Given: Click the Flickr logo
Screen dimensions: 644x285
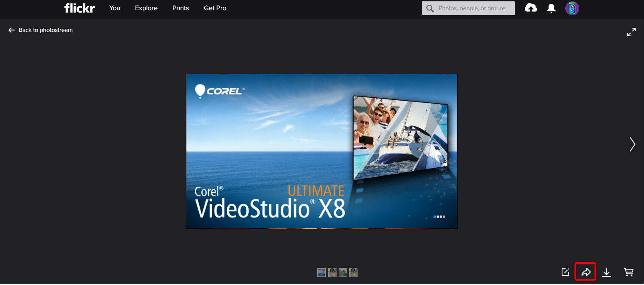Looking at the screenshot, I should click(x=80, y=8).
